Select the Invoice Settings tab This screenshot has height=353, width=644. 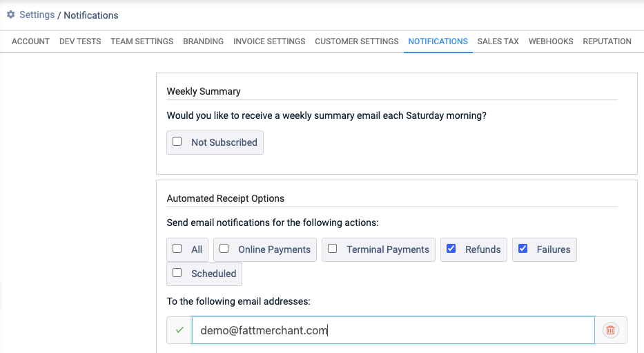pos(269,41)
